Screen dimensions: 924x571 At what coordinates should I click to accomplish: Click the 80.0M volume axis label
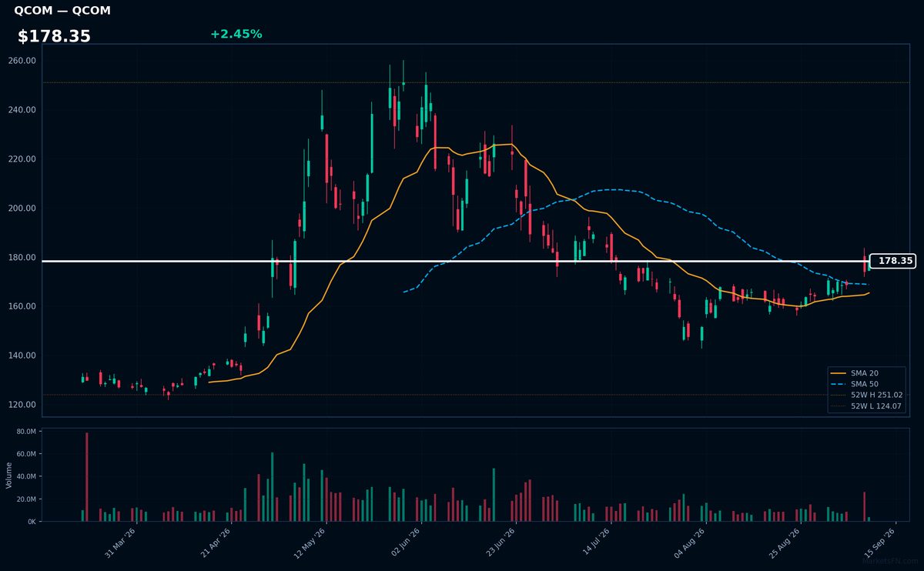coord(26,432)
